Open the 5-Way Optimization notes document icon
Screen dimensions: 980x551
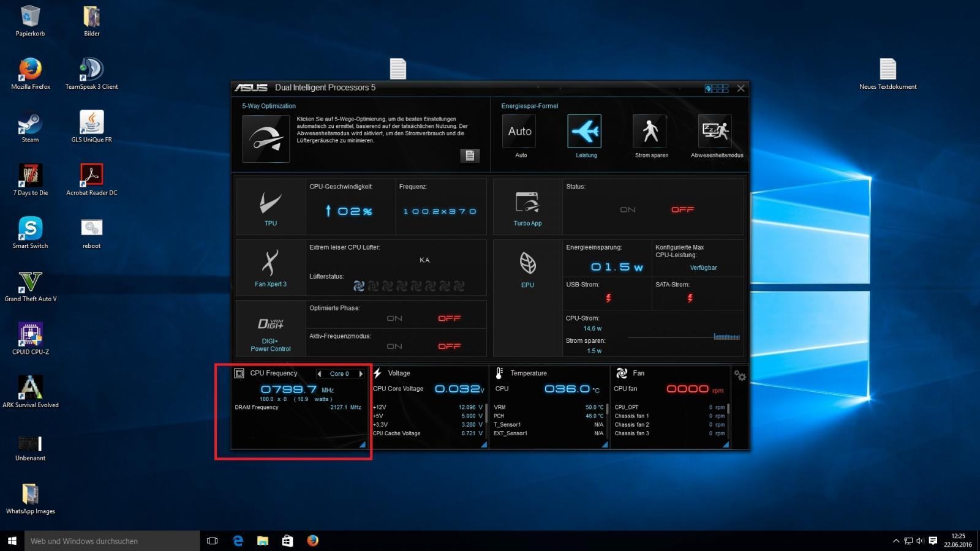point(470,156)
